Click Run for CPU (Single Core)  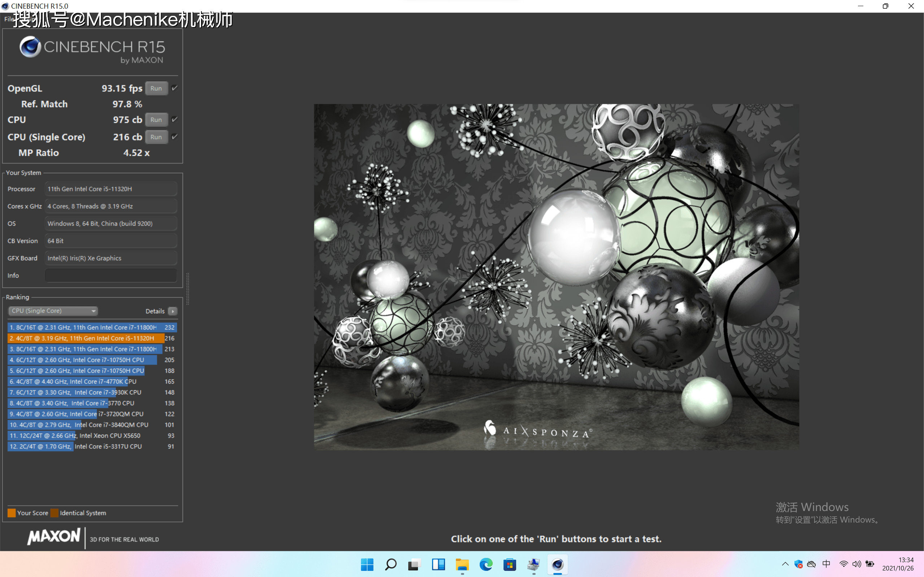coord(156,137)
